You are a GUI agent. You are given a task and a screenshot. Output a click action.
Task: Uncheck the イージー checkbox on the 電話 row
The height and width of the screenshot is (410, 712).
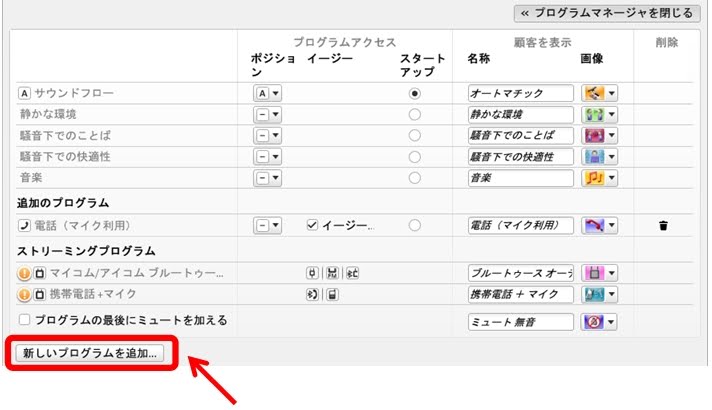312,225
